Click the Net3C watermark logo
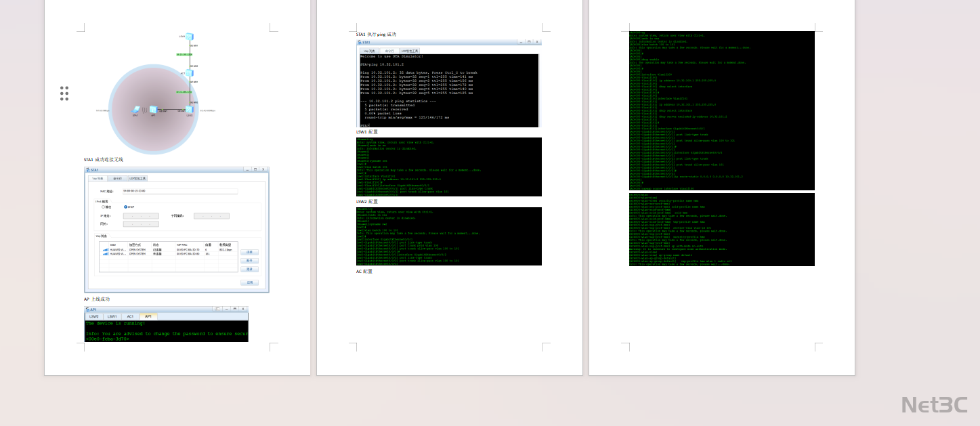The width and height of the screenshot is (980, 426). (935, 405)
